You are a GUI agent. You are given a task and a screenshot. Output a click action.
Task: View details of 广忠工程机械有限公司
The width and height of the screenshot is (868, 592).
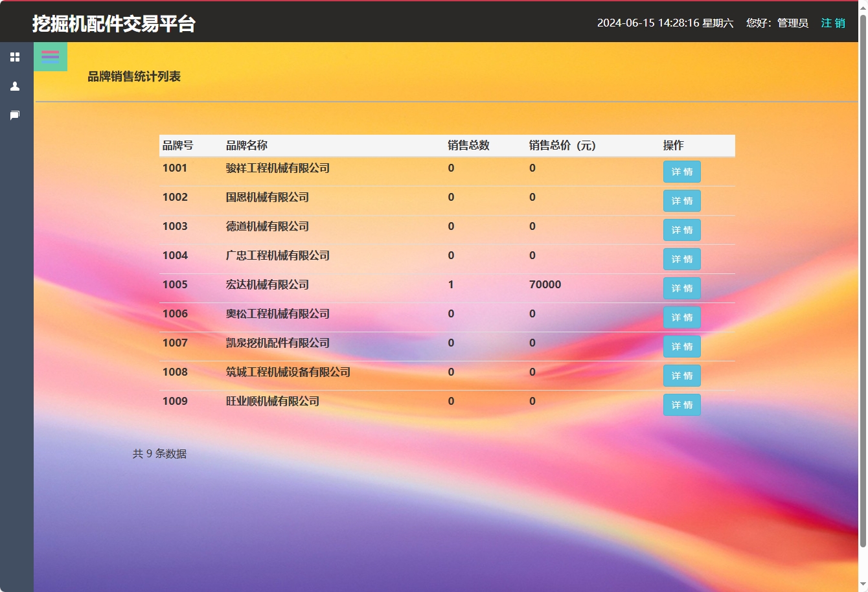click(681, 259)
